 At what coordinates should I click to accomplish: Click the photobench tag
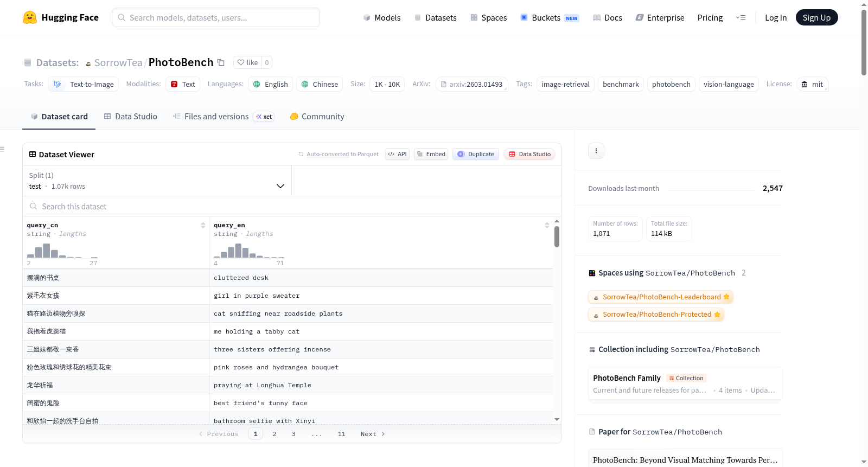671,84
